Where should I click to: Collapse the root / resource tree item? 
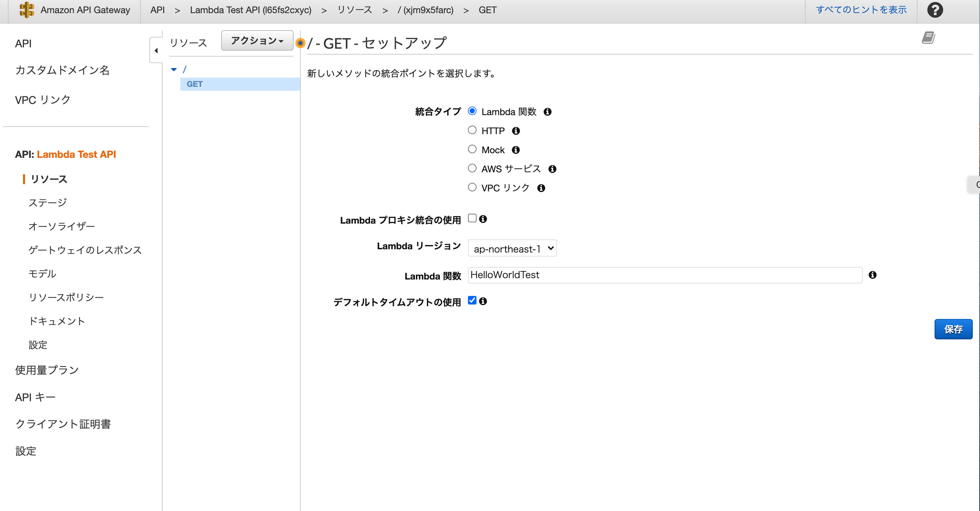(174, 69)
